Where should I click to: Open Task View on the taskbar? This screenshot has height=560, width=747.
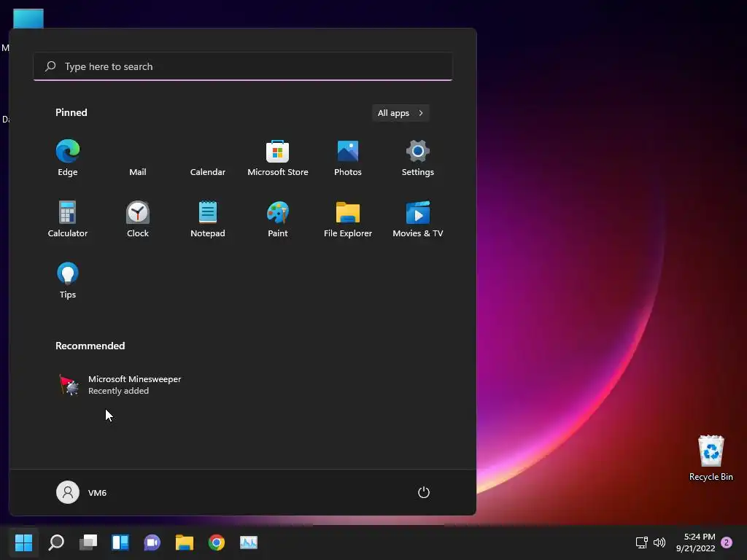point(88,542)
